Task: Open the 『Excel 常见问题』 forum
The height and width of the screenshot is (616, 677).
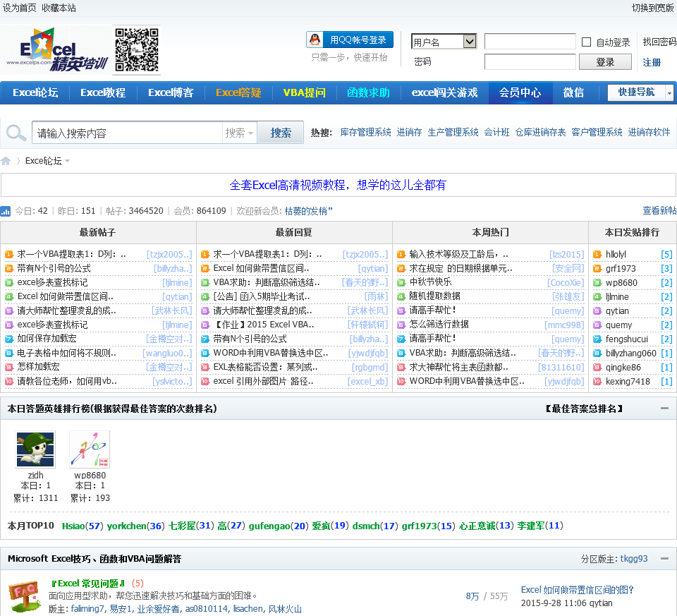Action: coord(88,584)
